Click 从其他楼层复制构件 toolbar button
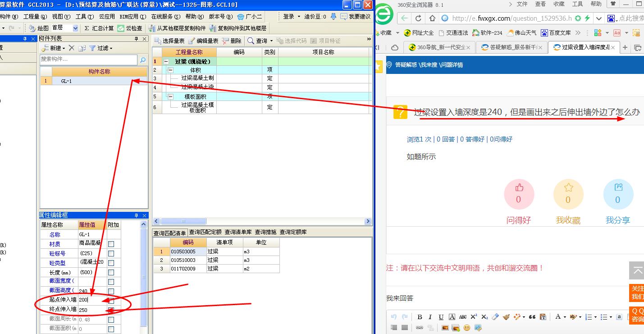The width and height of the screenshot is (644, 334). tap(177, 28)
